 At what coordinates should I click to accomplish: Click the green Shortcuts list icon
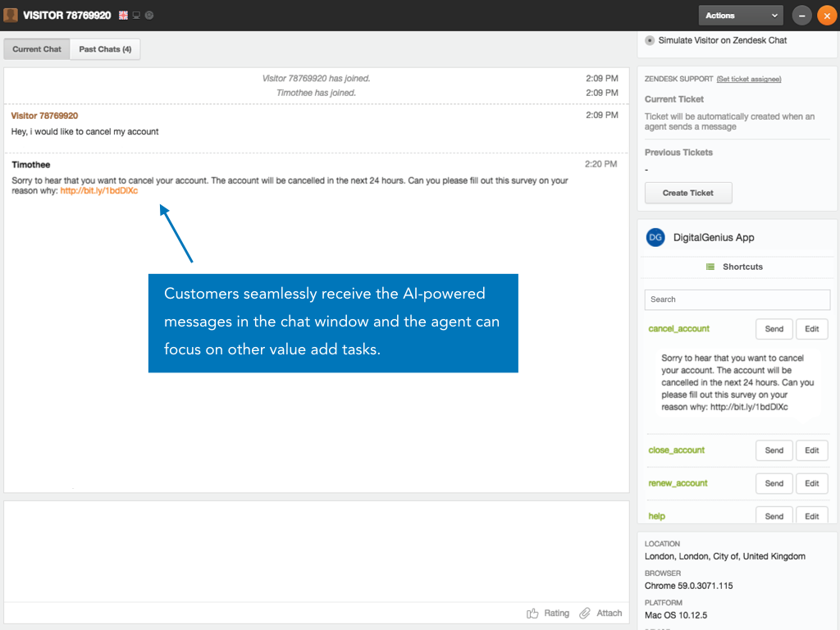[x=710, y=267]
